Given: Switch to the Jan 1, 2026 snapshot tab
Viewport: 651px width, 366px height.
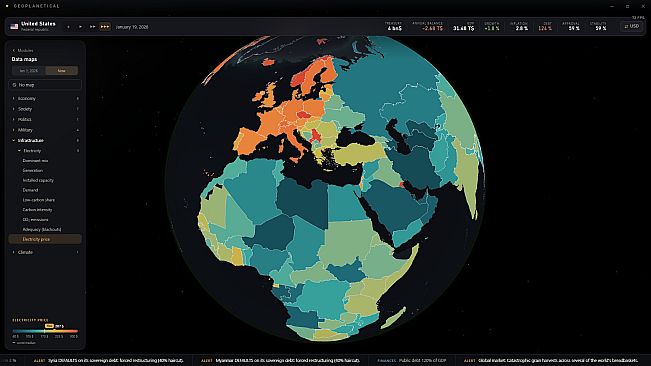Looking at the screenshot, I should tap(29, 71).
